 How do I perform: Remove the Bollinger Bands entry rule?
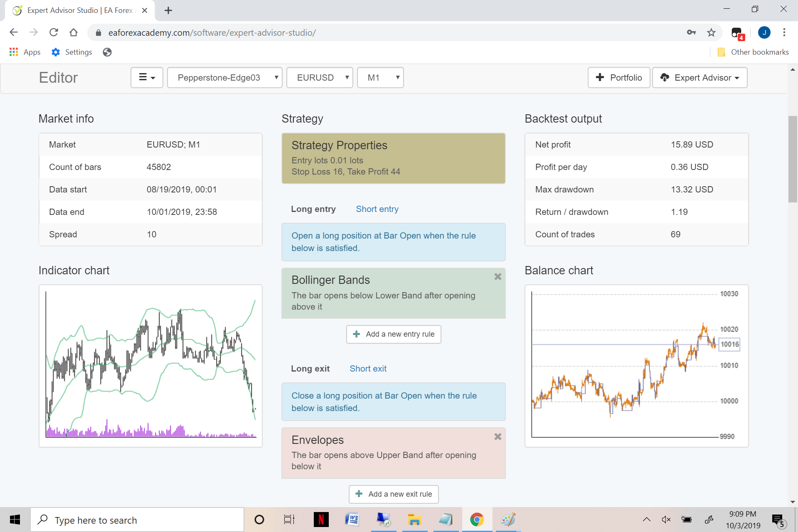click(498, 277)
